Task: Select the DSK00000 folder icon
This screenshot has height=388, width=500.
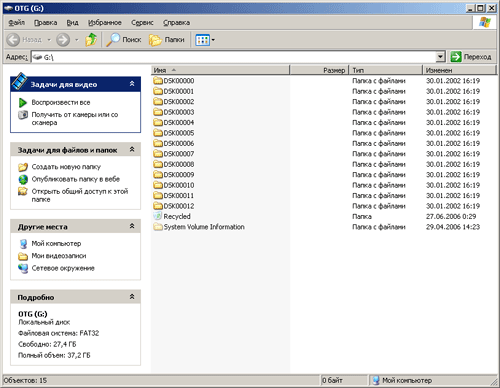Action: tap(158, 81)
